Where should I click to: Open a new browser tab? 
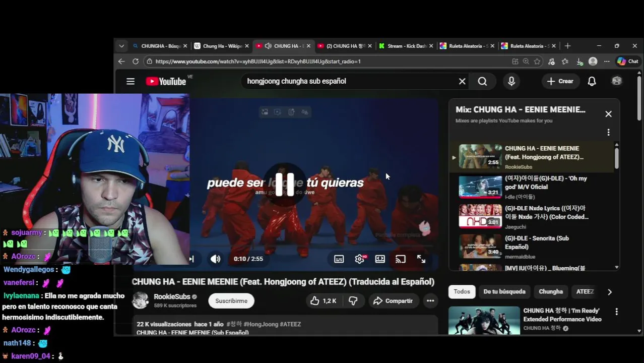tap(567, 46)
